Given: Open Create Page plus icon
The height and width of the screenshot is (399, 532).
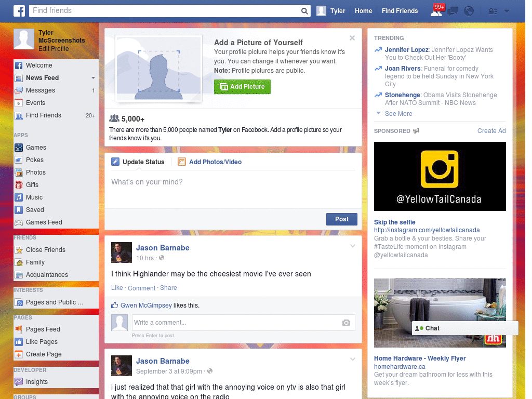Looking at the screenshot, I should click(x=19, y=354).
